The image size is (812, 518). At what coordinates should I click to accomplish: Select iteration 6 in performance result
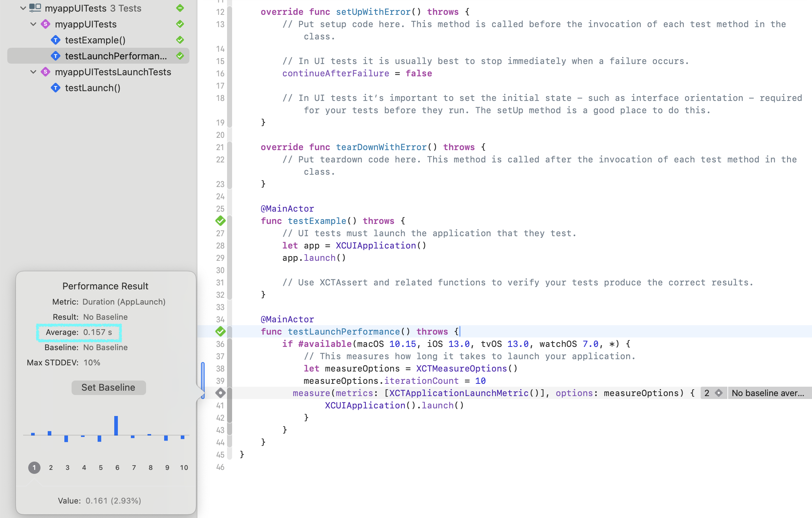(x=117, y=468)
